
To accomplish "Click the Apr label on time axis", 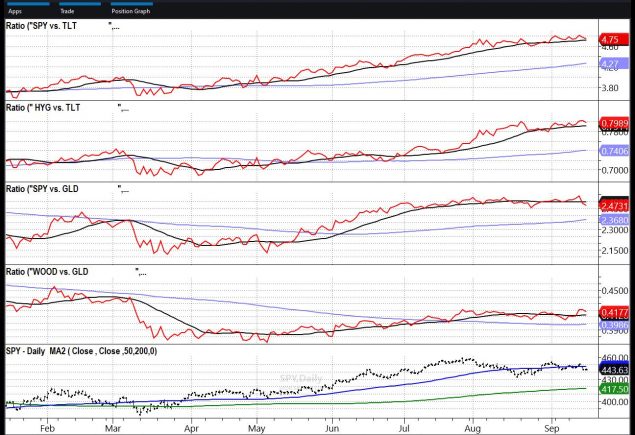I will [x=191, y=429].
